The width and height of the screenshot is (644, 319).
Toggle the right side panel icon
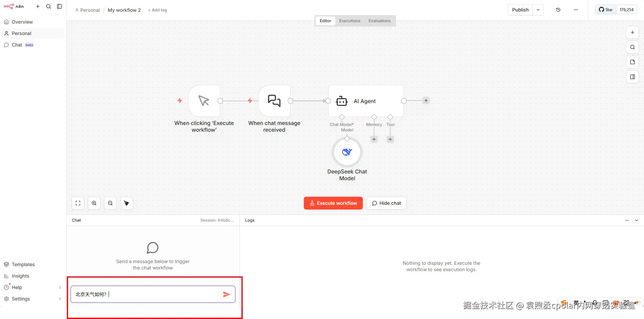coord(633,77)
